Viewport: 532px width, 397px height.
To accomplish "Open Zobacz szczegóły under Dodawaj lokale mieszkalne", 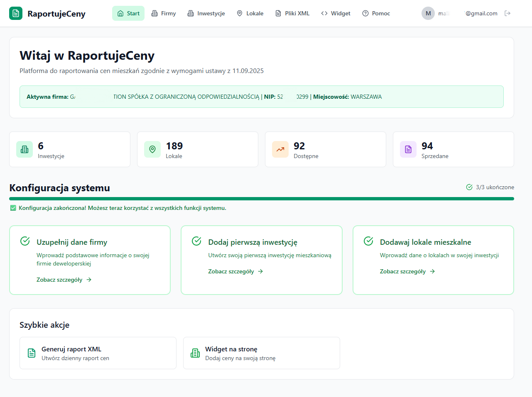I will (x=407, y=271).
